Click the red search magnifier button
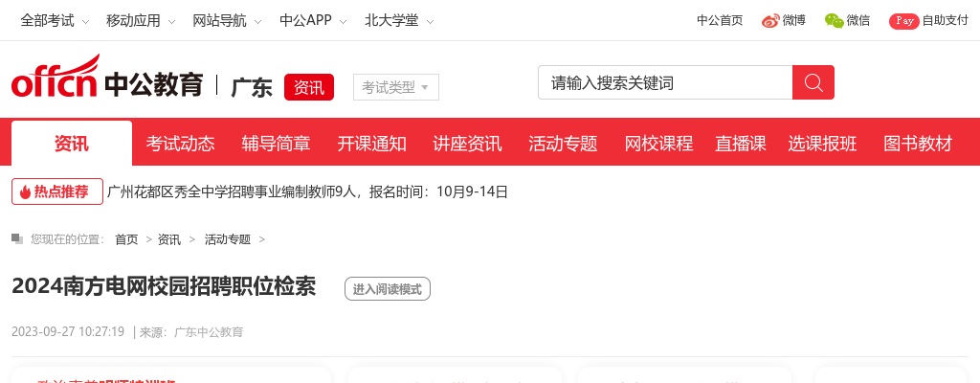This screenshot has width=980, height=383. click(x=813, y=82)
